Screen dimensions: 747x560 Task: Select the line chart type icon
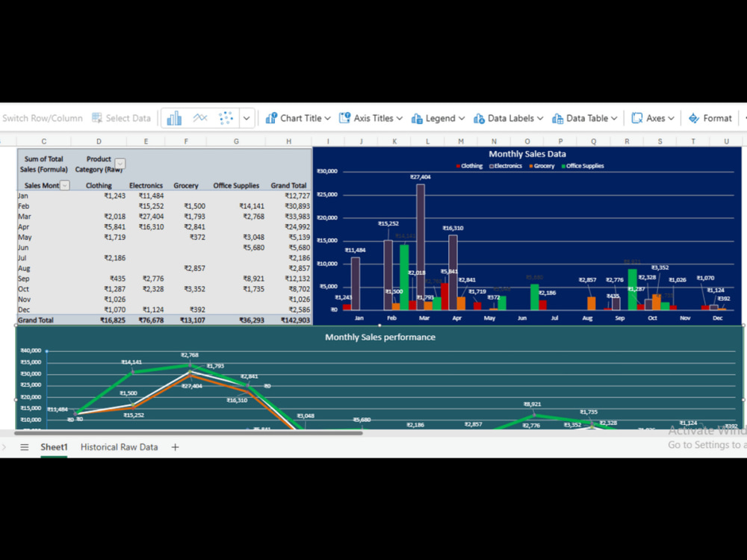coord(200,118)
